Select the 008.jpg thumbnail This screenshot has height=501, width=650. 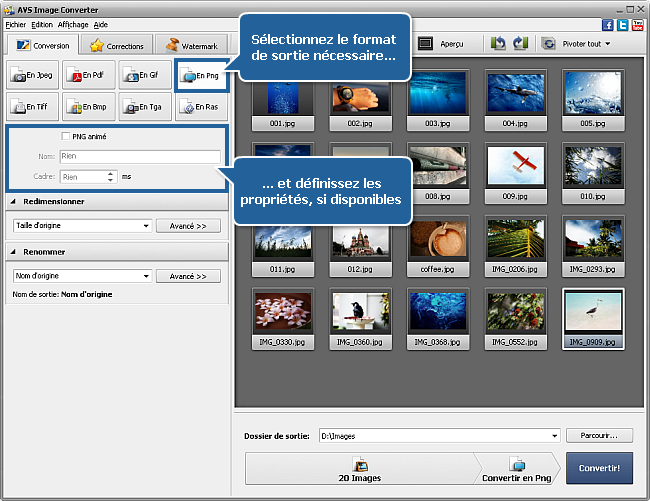point(438,173)
